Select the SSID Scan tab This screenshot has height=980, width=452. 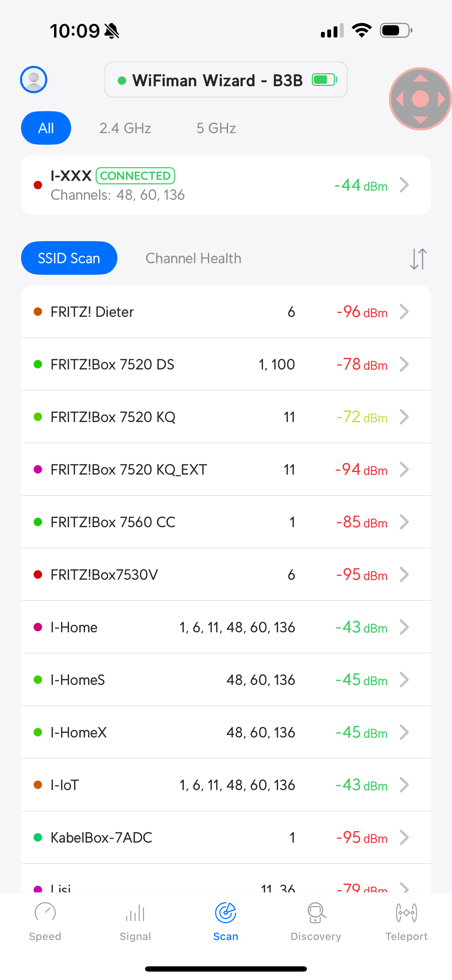(x=69, y=258)
